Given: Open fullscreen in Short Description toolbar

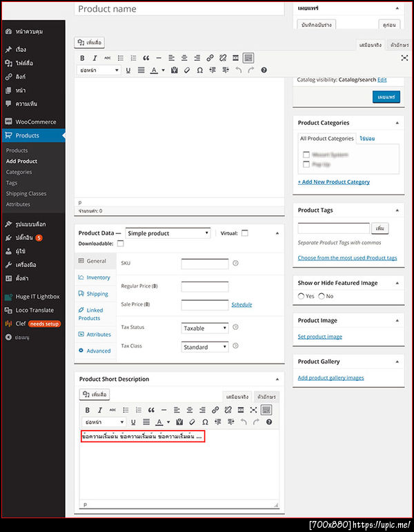Looking at the screenshot, I should [x=253, y=410].
